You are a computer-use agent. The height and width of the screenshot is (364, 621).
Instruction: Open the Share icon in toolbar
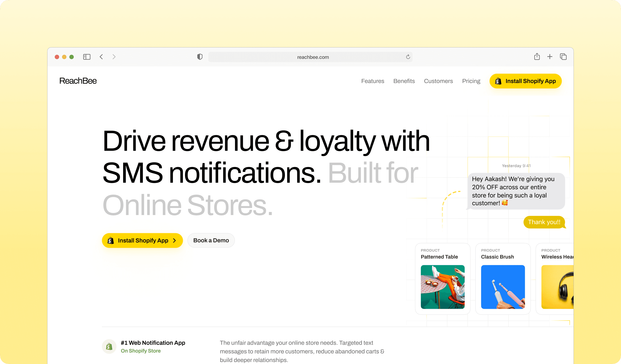click(537, 57)
